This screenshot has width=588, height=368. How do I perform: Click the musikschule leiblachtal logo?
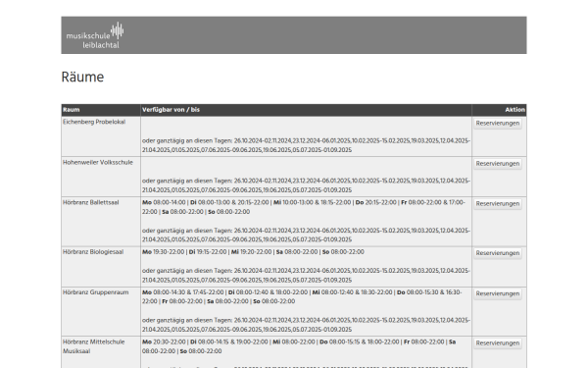click(x=95, y=35)
